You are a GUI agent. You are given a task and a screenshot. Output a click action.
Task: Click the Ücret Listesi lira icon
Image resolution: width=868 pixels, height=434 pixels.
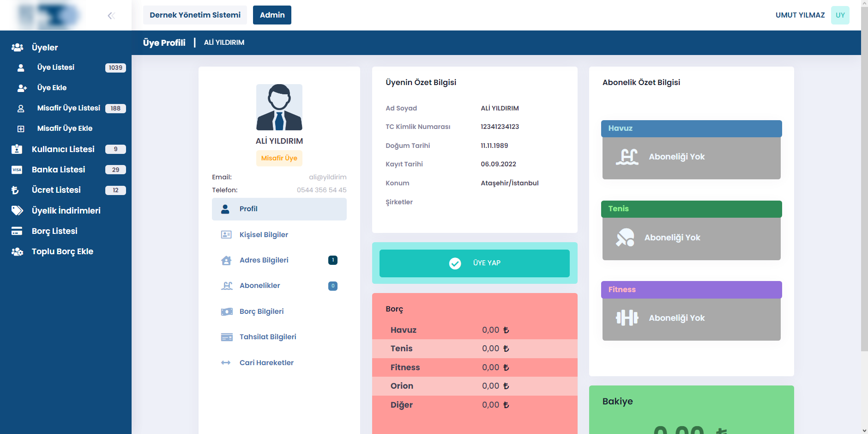[15, 190]
